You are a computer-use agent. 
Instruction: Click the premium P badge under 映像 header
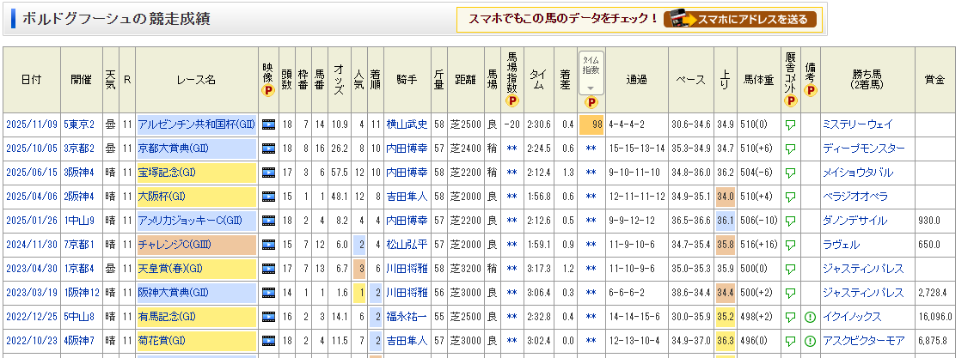coord(268,89)
